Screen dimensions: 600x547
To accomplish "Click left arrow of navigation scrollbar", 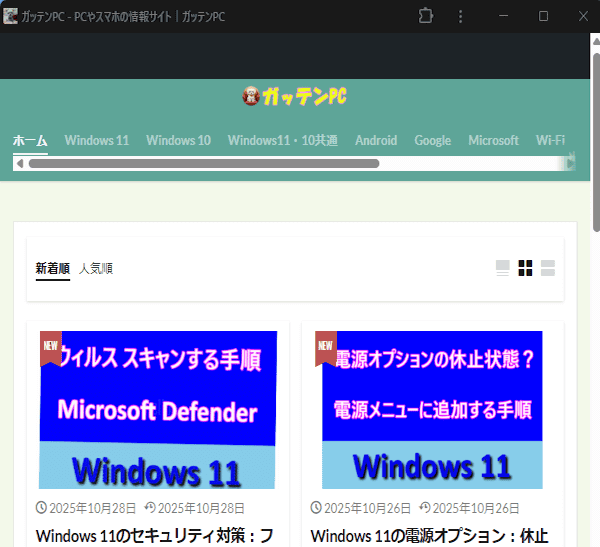I will pos(20,163).
